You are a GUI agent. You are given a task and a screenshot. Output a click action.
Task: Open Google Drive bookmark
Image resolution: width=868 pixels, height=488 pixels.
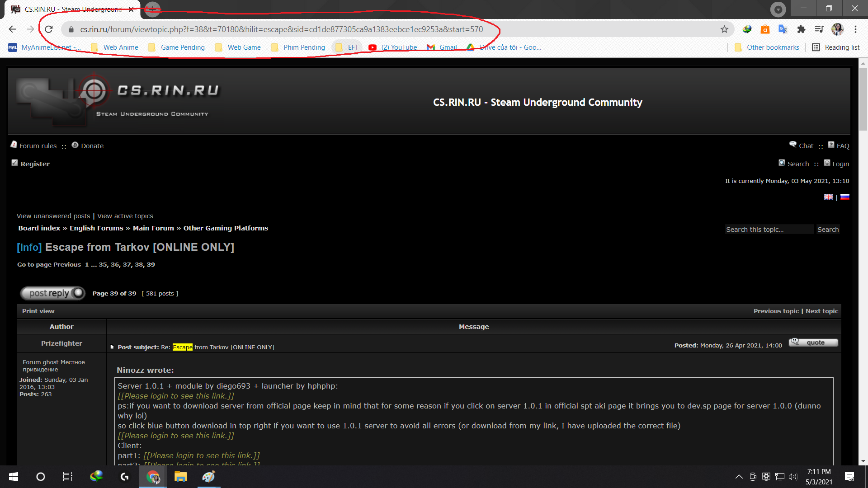coord(504,47)
